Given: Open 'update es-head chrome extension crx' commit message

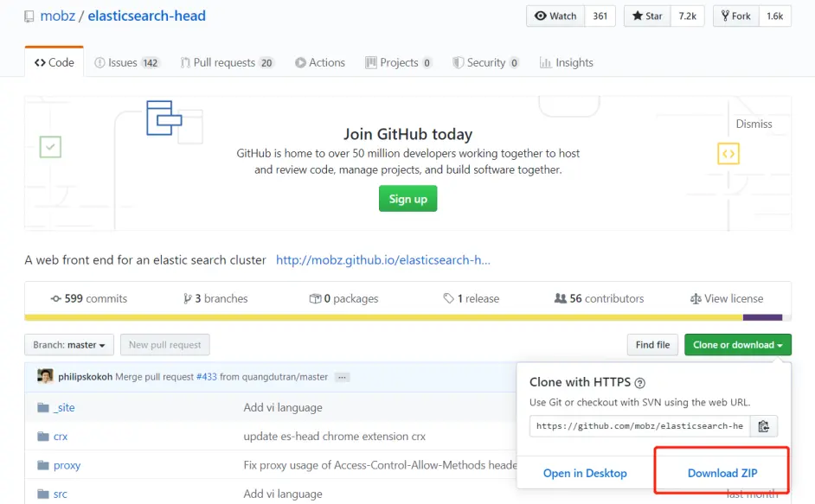Looking at the screenshot, I should pos(334,437).
